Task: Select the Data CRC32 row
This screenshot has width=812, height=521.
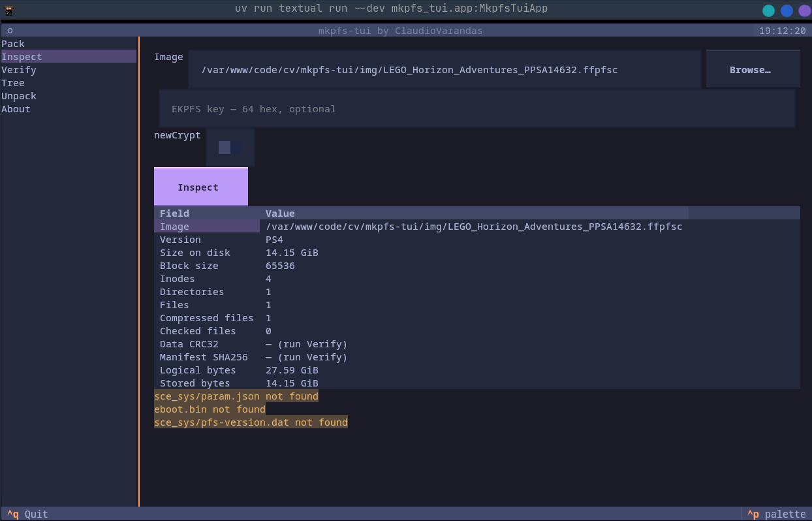Action: [x=477, y=343]
